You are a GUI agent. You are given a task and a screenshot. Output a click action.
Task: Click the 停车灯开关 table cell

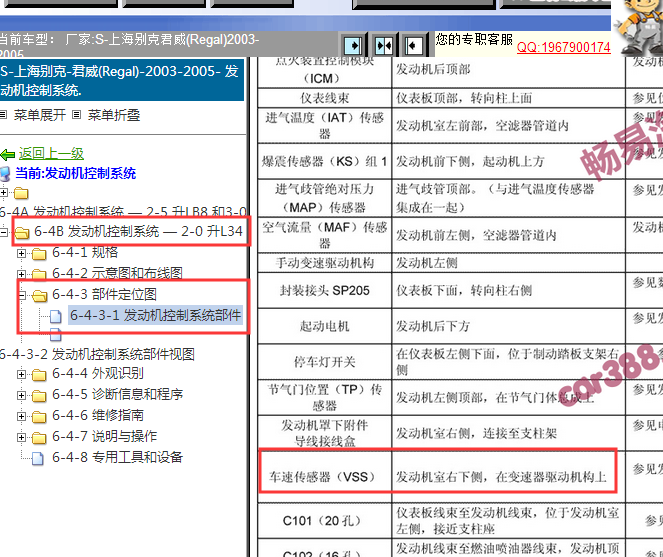tap(324, 362)
